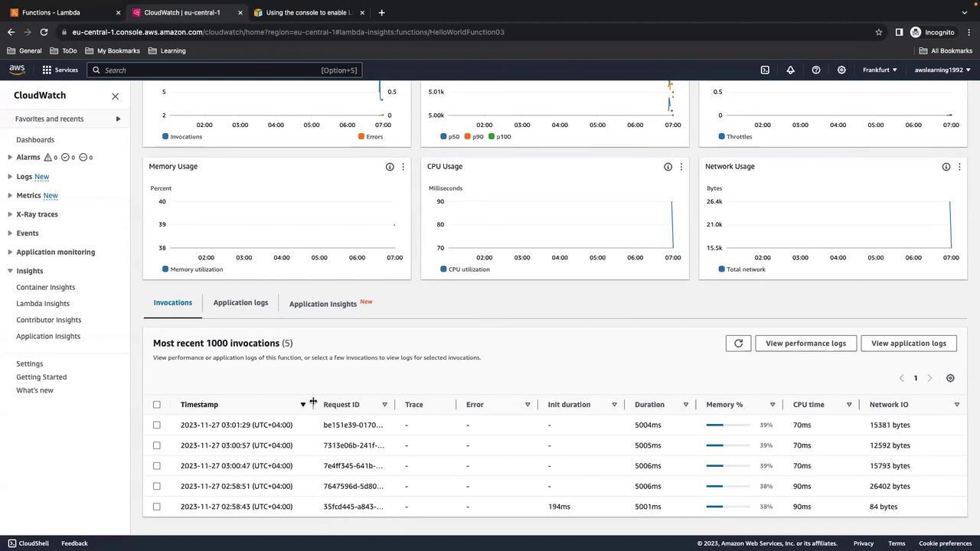The image size is (980, 551).
Task: Open Feedback link in footer
Action: tap(74, 543)
